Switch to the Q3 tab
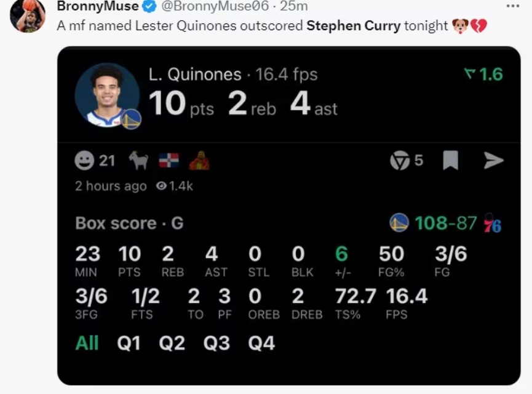532x394 pixels. point(216,343)
